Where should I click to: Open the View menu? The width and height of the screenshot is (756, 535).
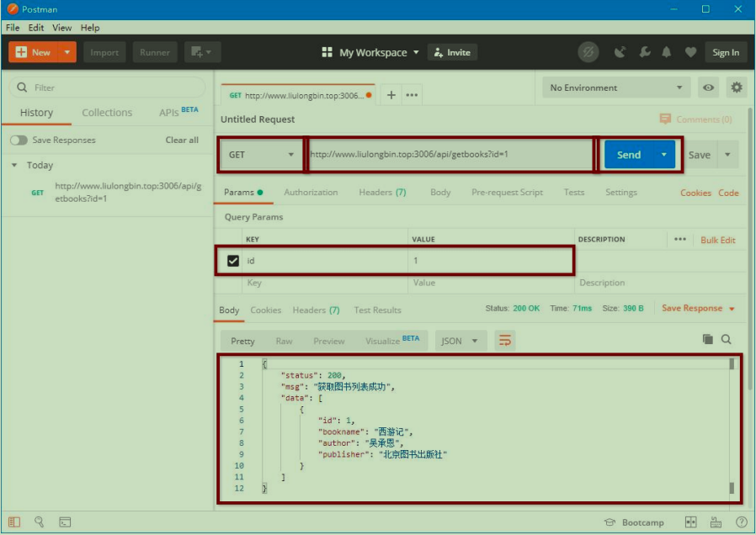[x=61, y=28]
